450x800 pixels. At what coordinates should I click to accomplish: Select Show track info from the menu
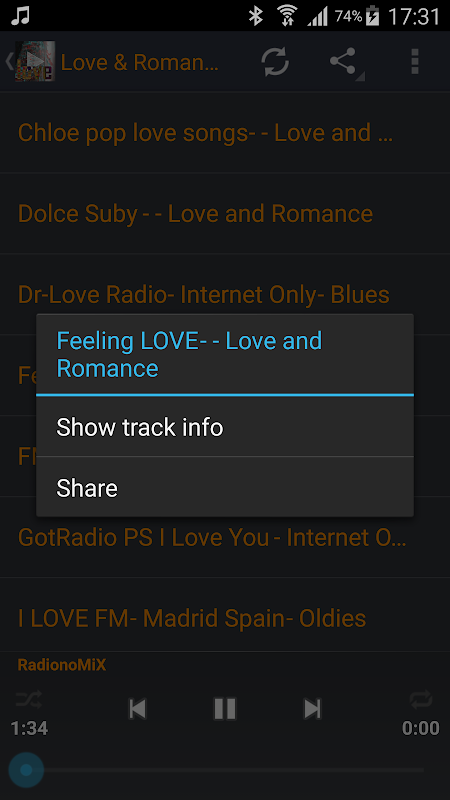tap(224, 427)
